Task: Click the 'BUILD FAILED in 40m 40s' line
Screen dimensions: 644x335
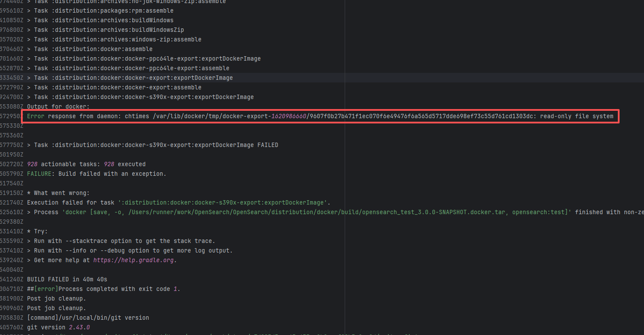Action: click(67, 279)
